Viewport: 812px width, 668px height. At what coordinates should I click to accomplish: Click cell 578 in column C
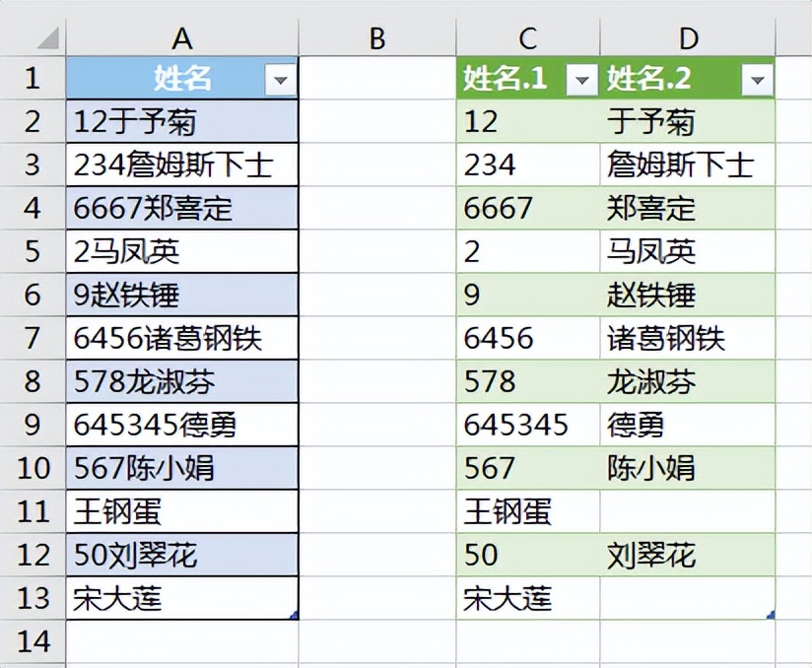coord(527,381)
